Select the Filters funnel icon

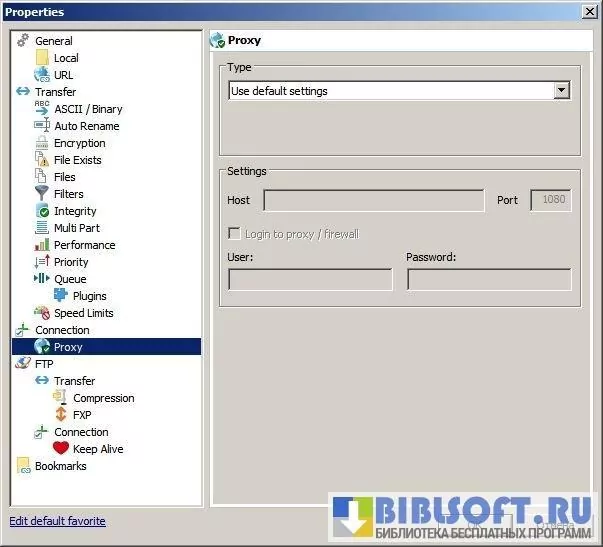click(42, 194)
